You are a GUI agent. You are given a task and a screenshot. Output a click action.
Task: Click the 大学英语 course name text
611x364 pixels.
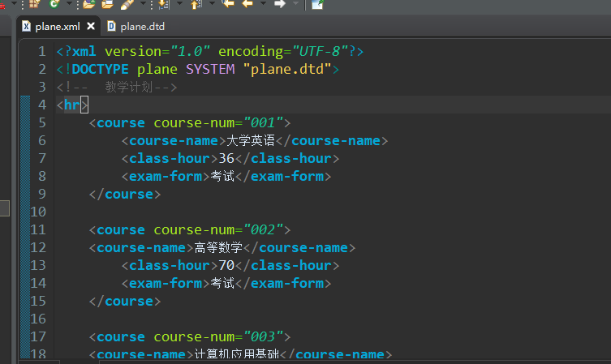point(251,140)
